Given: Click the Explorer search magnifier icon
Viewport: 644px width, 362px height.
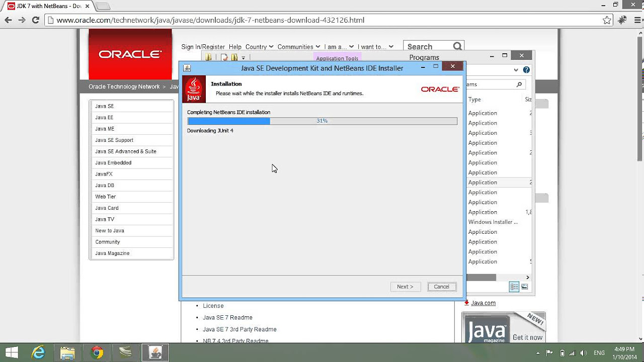Looking at the screenshot, I should pos(519,84).
